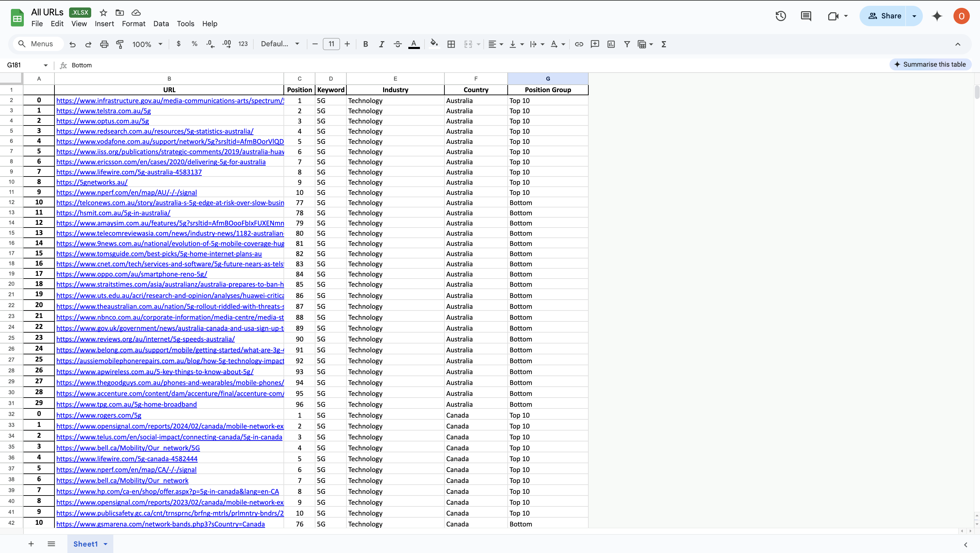
Task: Open the Sheet1 tab menu arrow
Action: click(105, 544)
